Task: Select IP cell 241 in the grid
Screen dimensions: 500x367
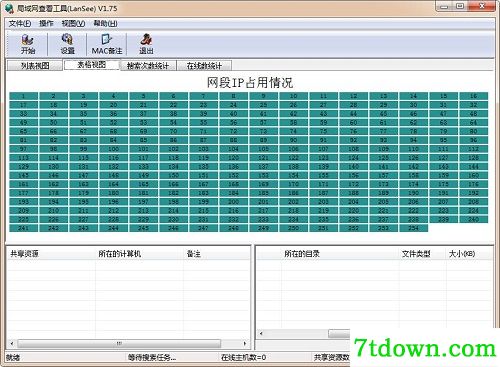Action: coord(23,228)
